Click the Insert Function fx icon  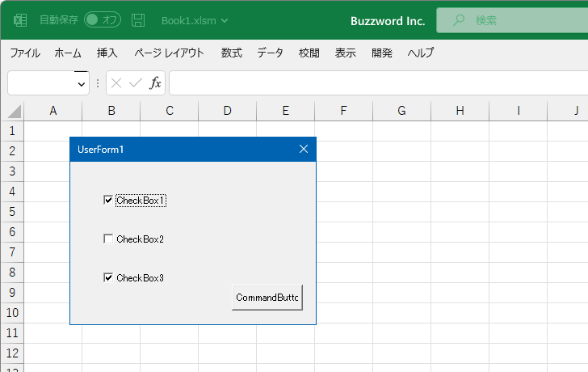[155, 82]
